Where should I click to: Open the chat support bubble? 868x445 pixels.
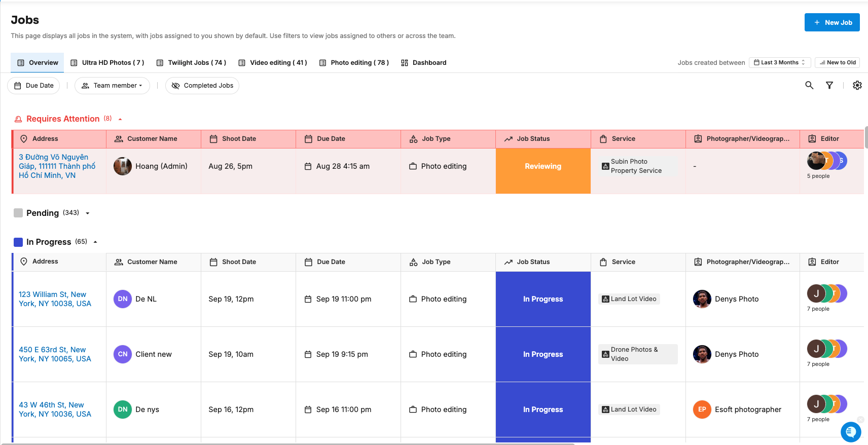tap(851, 432)
